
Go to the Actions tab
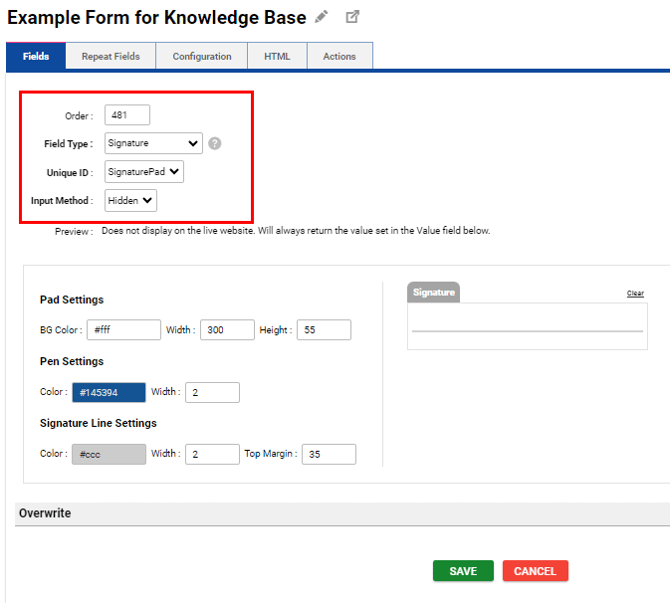click(339, 57)
